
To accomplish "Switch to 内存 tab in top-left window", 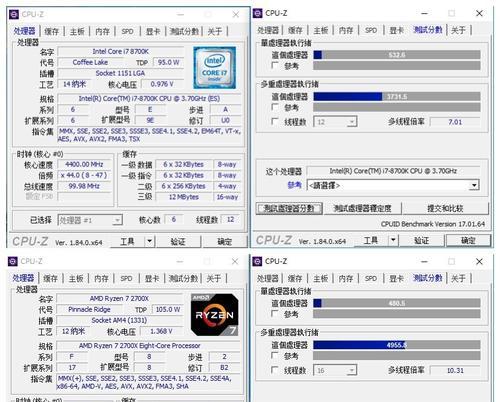I will tap(102, 32).
